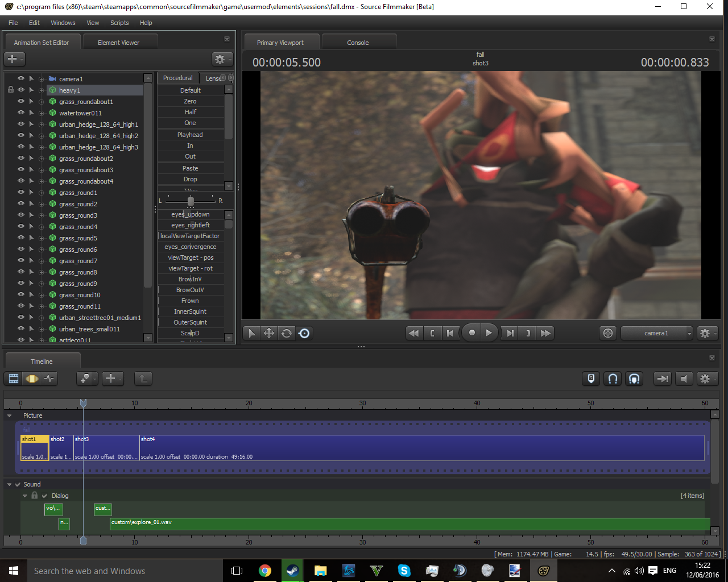Start playback with the play button
728x582 pixels.
pos(489,333)
